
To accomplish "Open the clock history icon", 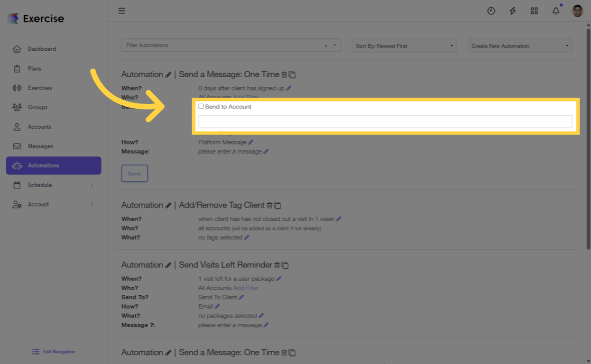I will (x=491, y=10).
